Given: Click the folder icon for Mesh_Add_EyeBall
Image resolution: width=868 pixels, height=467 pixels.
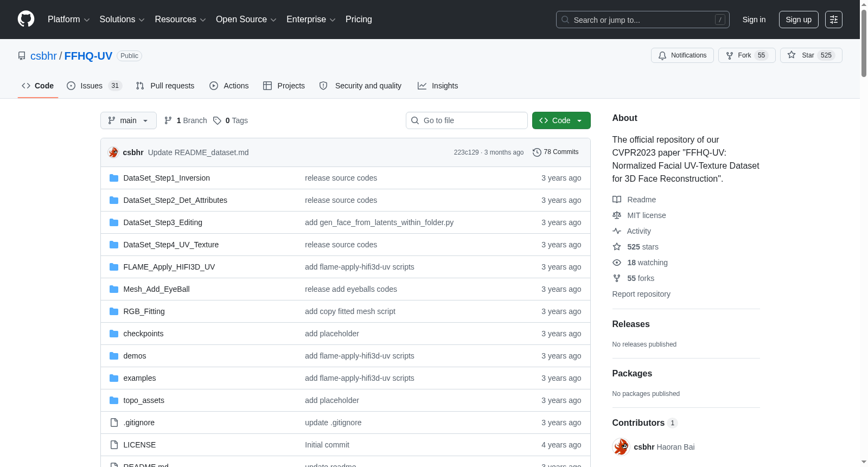Looking at the screenshot, I should pyautogui.click(x=114, y=289).
